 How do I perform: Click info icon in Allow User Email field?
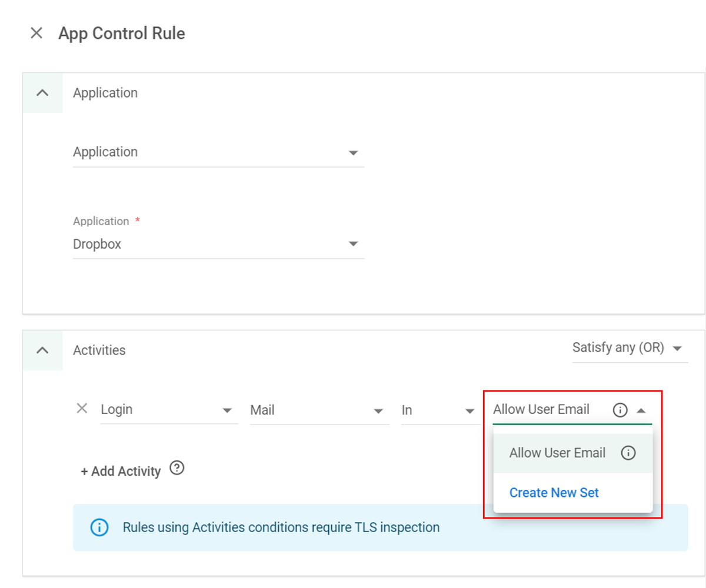click(x=620, y=410)
